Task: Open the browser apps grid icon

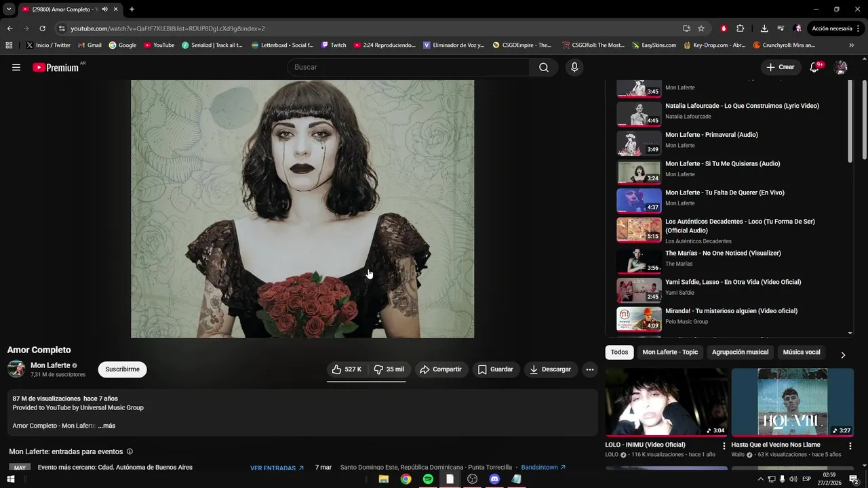Action: (9, 45)
